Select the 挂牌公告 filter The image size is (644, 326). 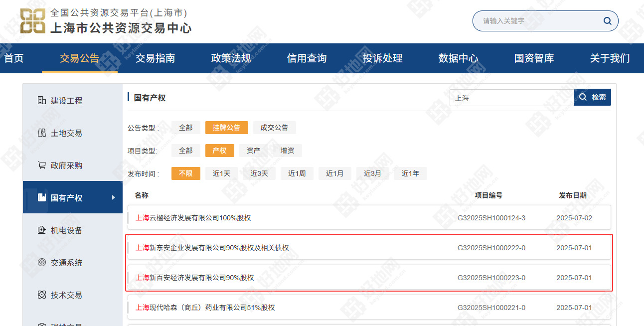pos(227,128)
